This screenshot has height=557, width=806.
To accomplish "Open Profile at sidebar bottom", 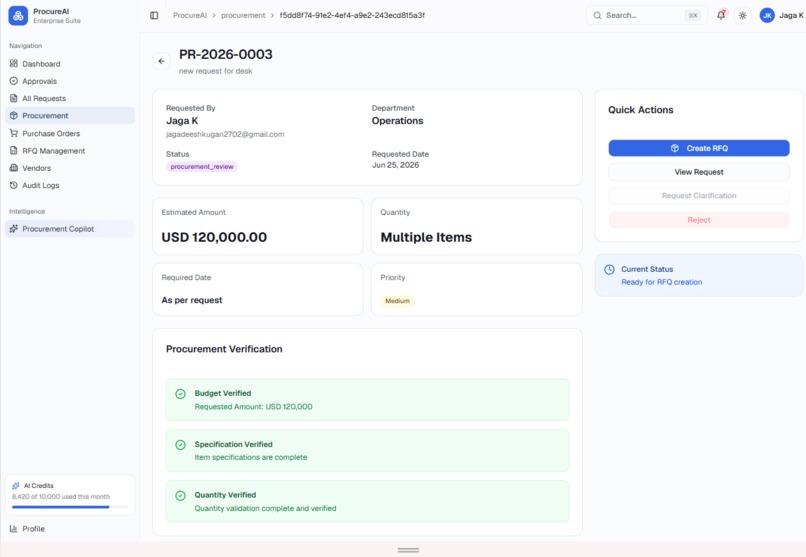I will click(x=70, y=529).
